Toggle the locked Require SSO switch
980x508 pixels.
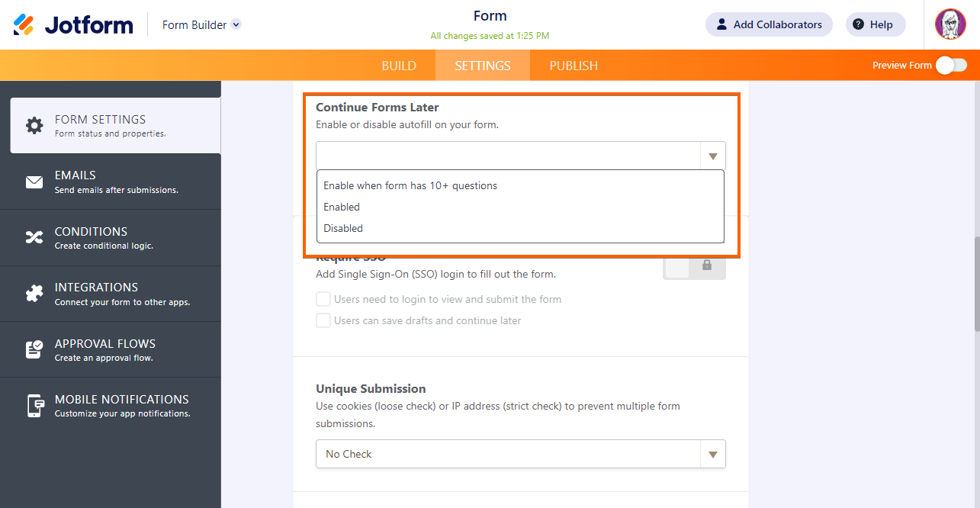[x=694, y=265]
